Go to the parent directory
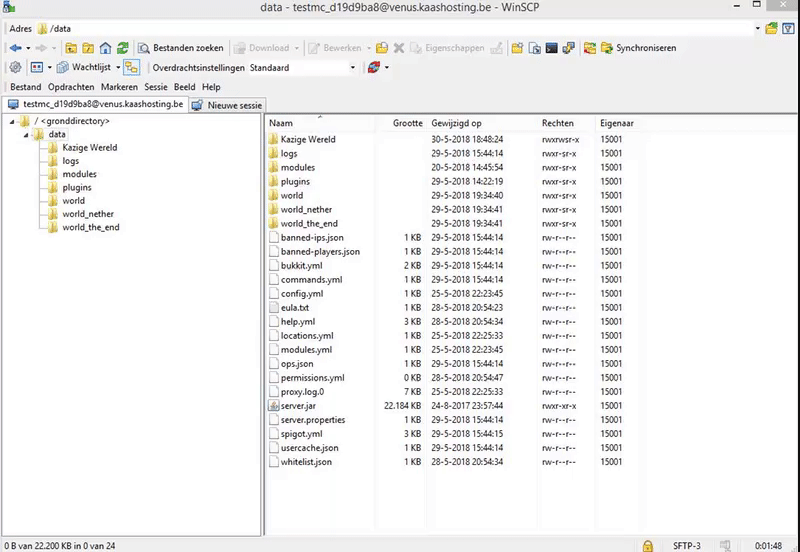This screenshot has width=800, height=552. point(71,48)
